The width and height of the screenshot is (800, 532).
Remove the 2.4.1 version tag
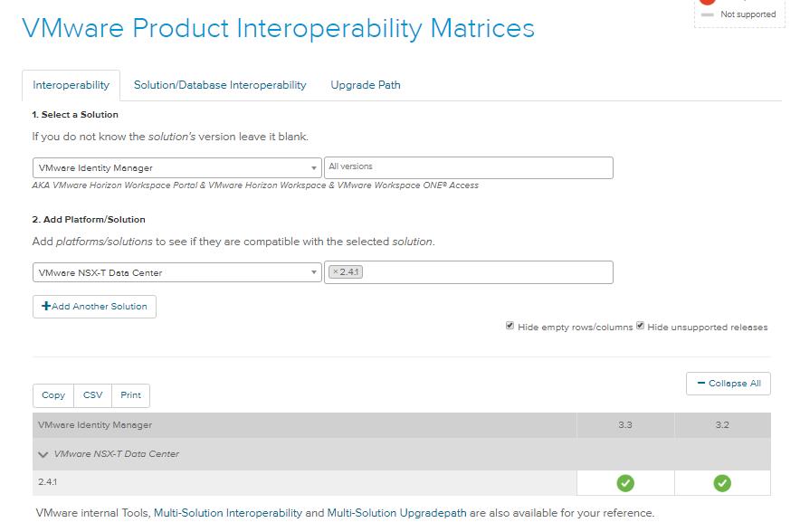(335, 271)
